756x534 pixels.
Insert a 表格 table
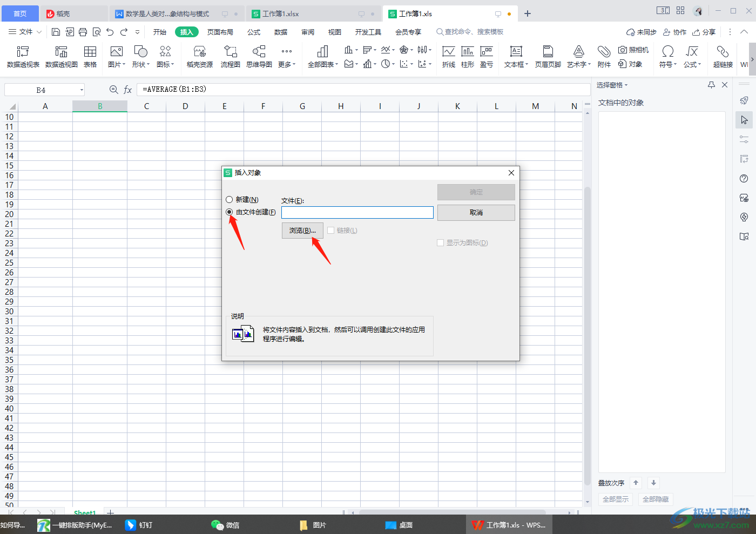click(90, 57)
